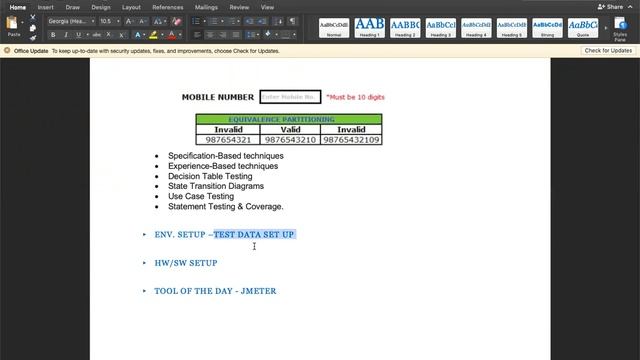Click the Decrease Indent icon
Image resolution: width=640 pixels, height=360 pixels.
click(249, 21)
